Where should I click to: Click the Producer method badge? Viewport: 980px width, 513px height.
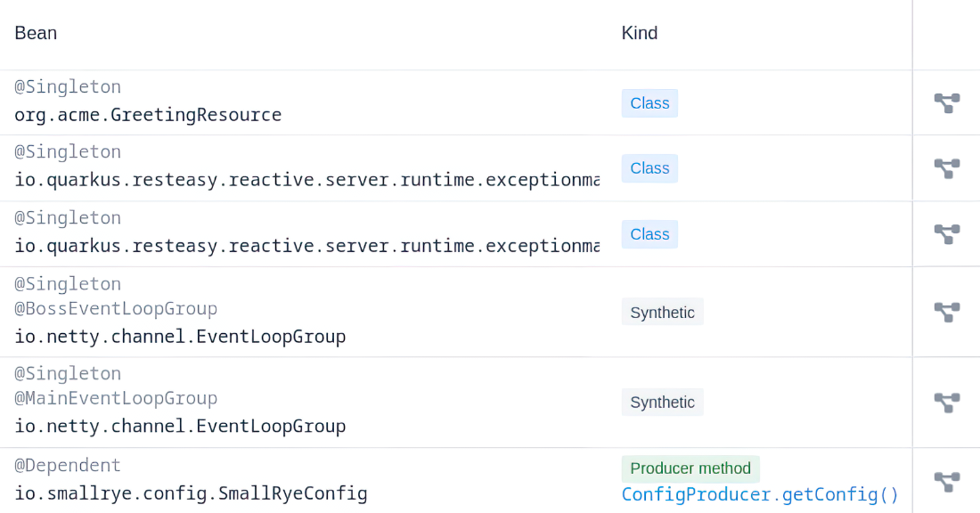[690, 468]
